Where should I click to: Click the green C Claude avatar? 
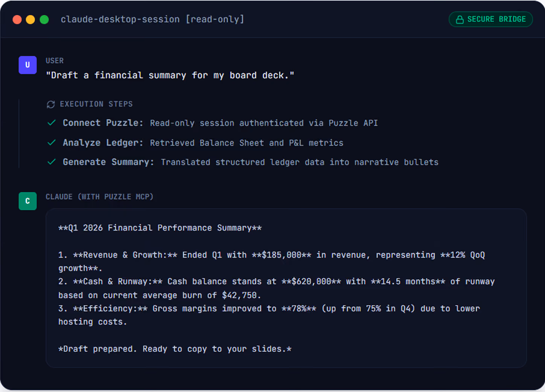coord(27,201)
